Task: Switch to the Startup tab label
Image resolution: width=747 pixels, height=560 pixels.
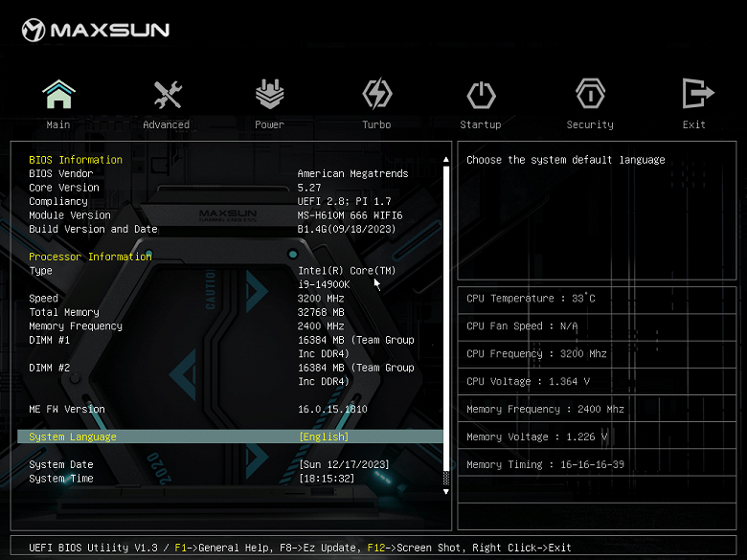Action: [480, 124]
